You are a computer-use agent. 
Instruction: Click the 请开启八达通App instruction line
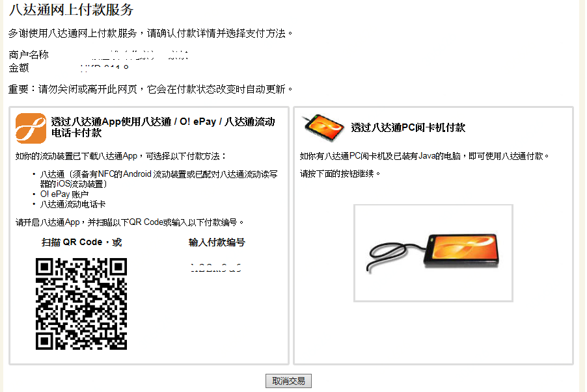pyautogui.click(x=130, y=222)
